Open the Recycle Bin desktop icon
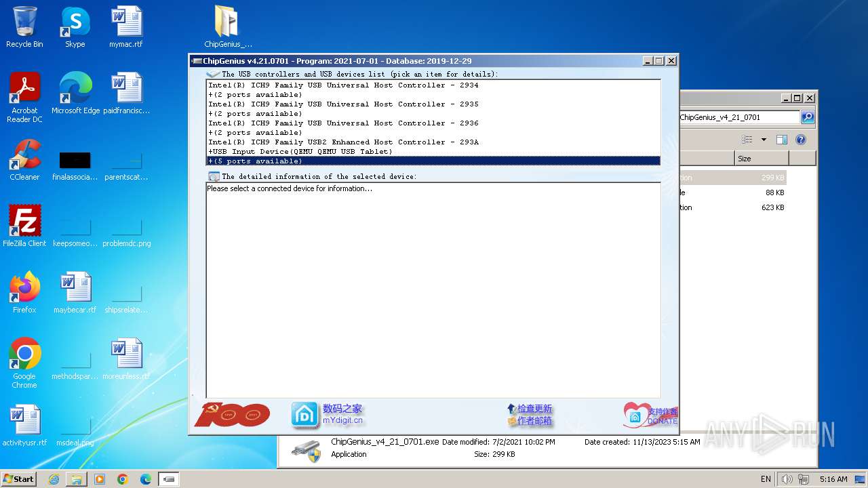The image size is (868, 488). [24, 27]
